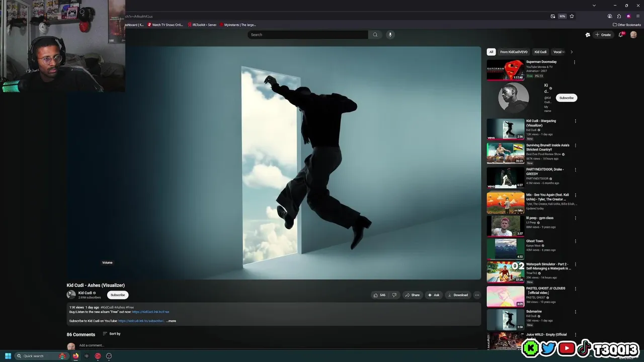644x362 pixels.
Task: Open the account avatar menu
Action: tap(633, 35)
